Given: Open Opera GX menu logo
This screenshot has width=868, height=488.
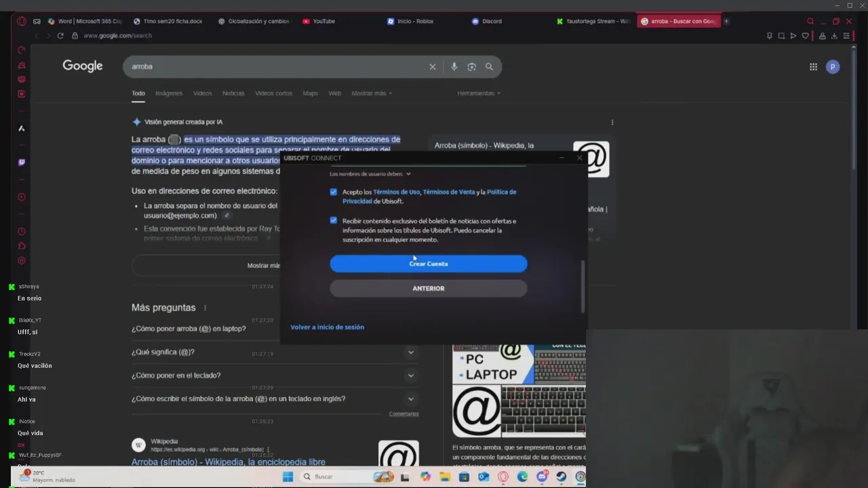Looking at the screenshot, I should [22, 21].
